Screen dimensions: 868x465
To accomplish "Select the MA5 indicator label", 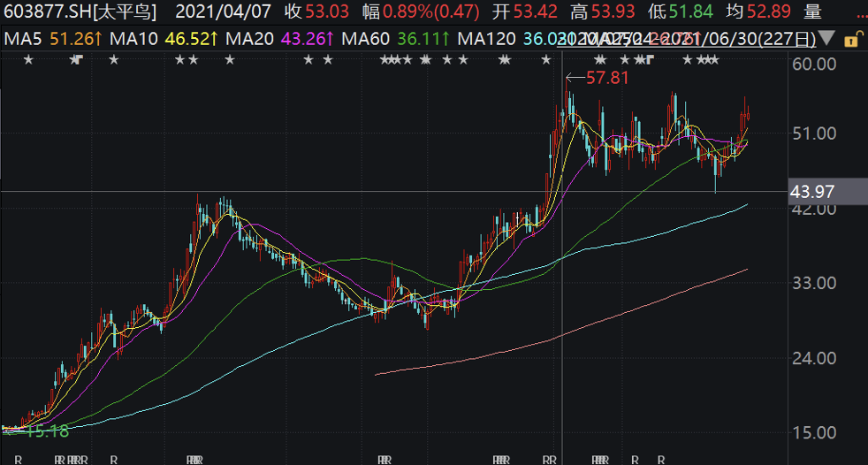I will [24, 39].
